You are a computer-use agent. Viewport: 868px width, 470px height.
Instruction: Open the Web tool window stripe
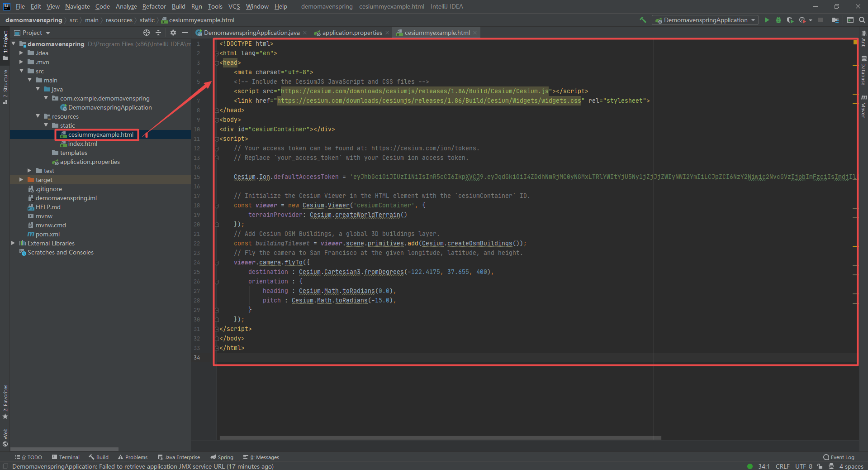5,437
